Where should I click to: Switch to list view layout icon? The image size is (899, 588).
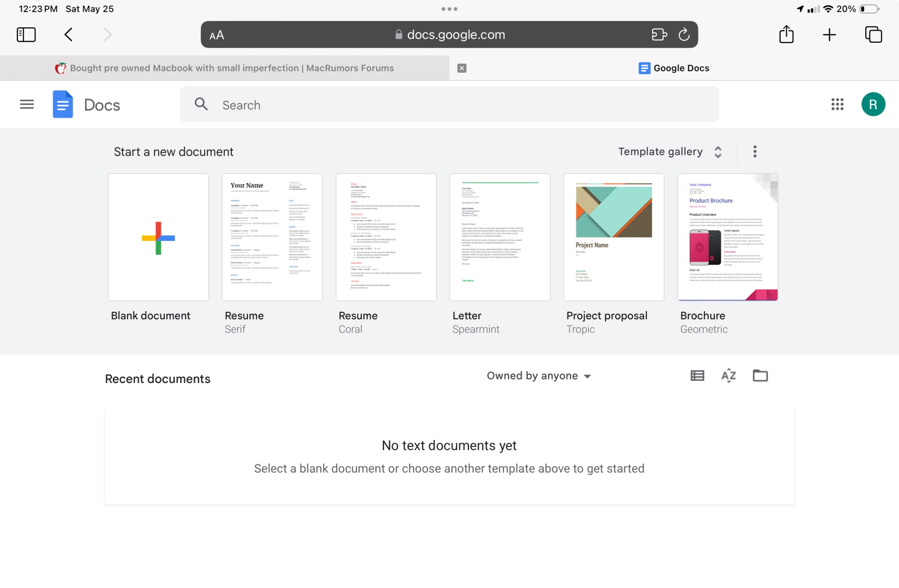point(697,375)
